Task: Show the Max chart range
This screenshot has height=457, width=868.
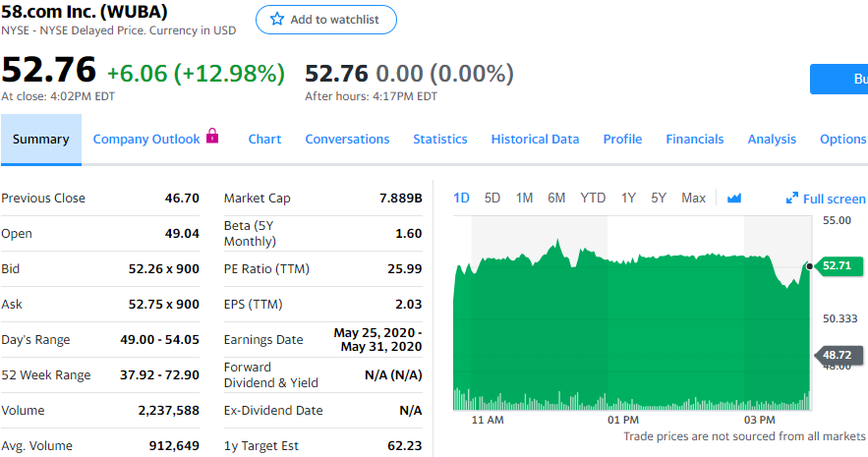Action: tap(693, 199)
